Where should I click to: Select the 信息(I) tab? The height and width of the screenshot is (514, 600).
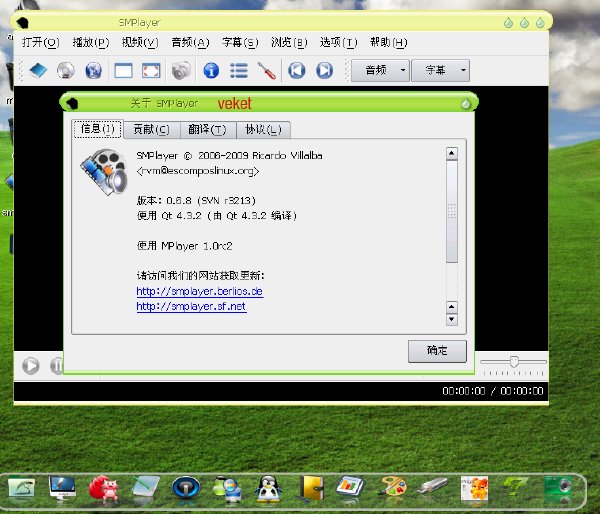coord(98,129)
